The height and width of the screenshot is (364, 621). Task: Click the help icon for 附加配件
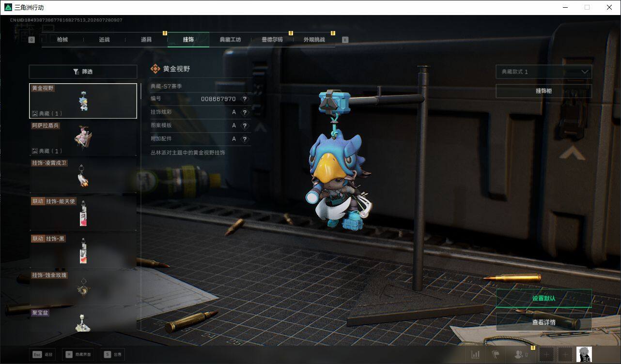(245, 139)
